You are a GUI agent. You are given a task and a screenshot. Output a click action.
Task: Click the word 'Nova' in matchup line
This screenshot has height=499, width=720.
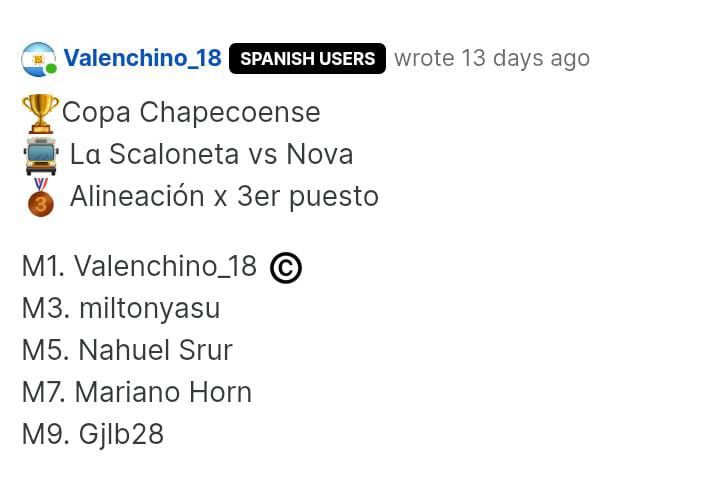coord(320,154)
